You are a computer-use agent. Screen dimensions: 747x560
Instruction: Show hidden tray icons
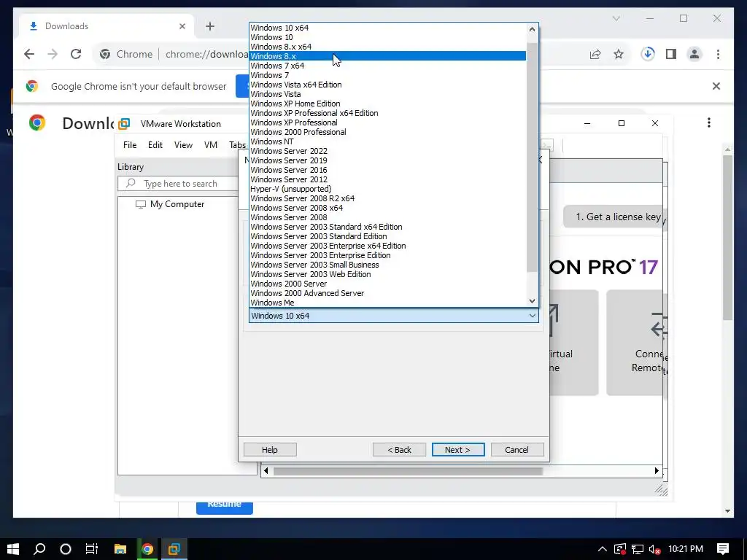[602, 549]
